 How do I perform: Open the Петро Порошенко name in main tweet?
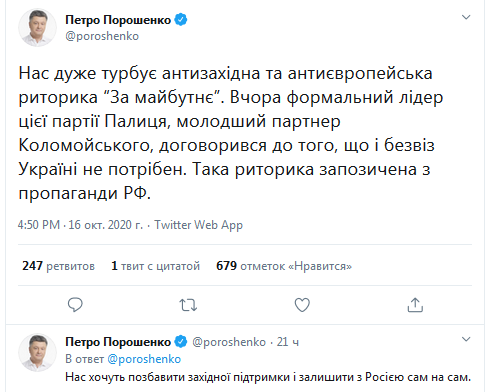118,20
